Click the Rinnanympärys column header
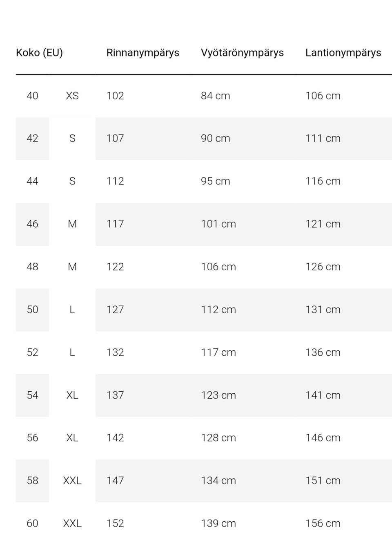This screenshot has width=392, height=536. pos(143,53)
